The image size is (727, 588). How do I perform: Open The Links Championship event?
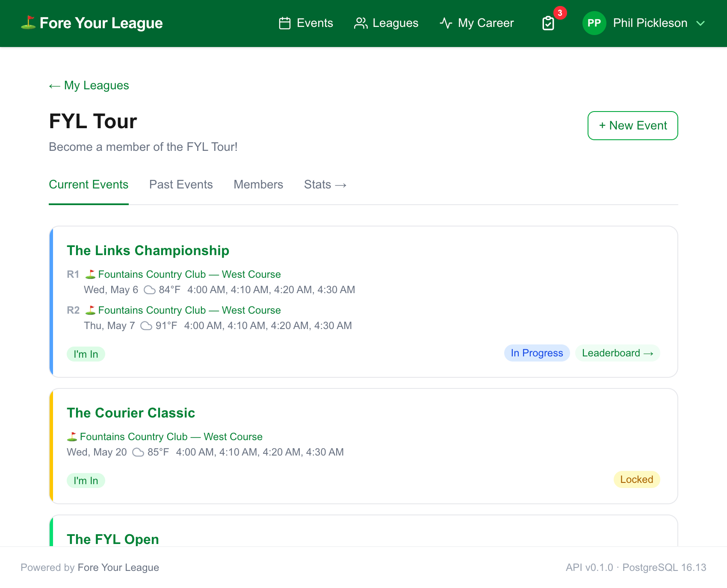tap(148, 250)
